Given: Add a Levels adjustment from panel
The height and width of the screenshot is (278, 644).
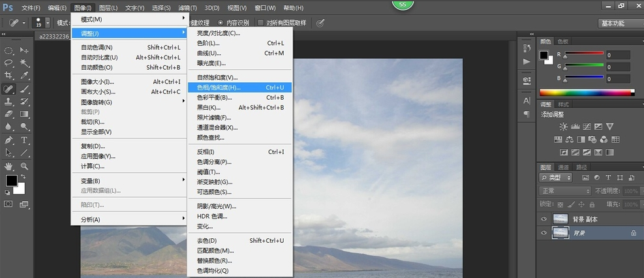Looking at the screenshot, I should (575, 127).
